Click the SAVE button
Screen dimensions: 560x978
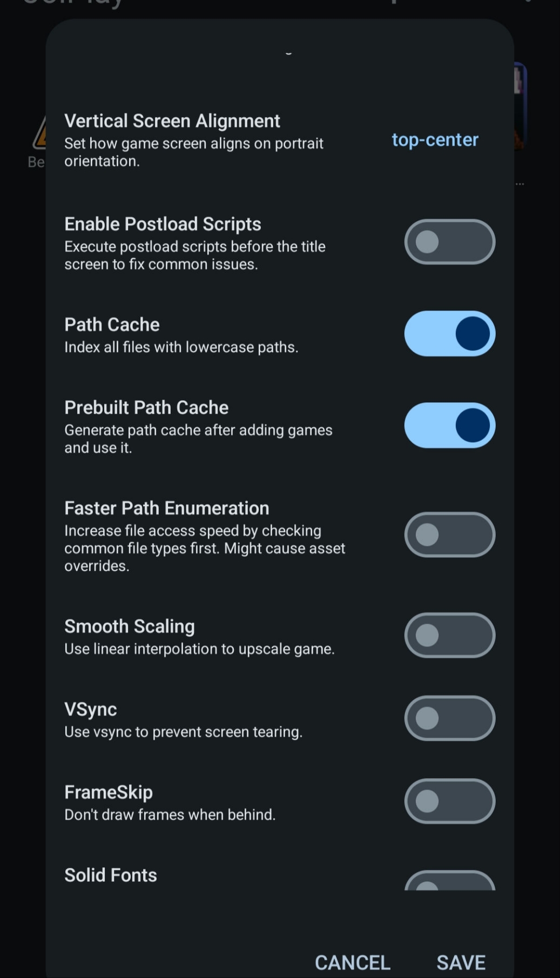click(x=461, y=962)
